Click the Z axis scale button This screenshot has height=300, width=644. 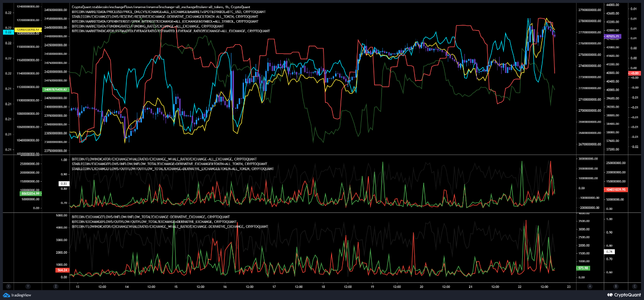(56, 286)
